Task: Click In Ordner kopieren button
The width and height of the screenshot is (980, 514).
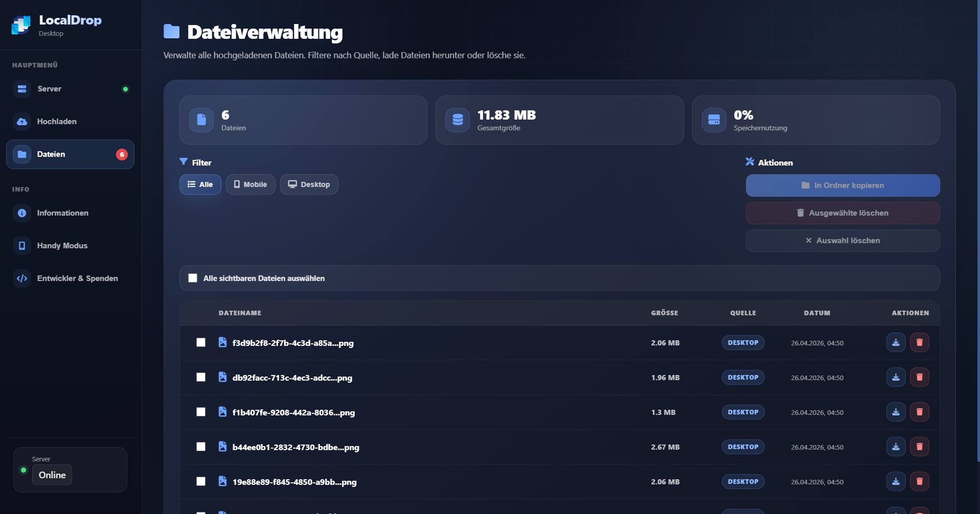Action: [842, 185]
